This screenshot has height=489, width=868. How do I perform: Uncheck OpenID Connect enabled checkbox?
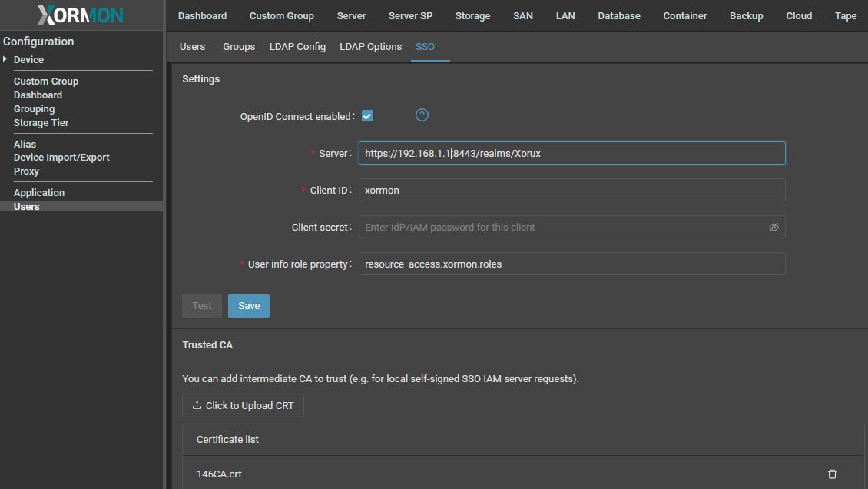(x=367, y=116)
